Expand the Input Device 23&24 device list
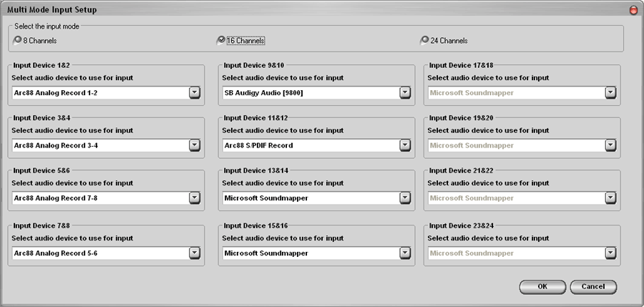The image size is (644, 307). 610,252
